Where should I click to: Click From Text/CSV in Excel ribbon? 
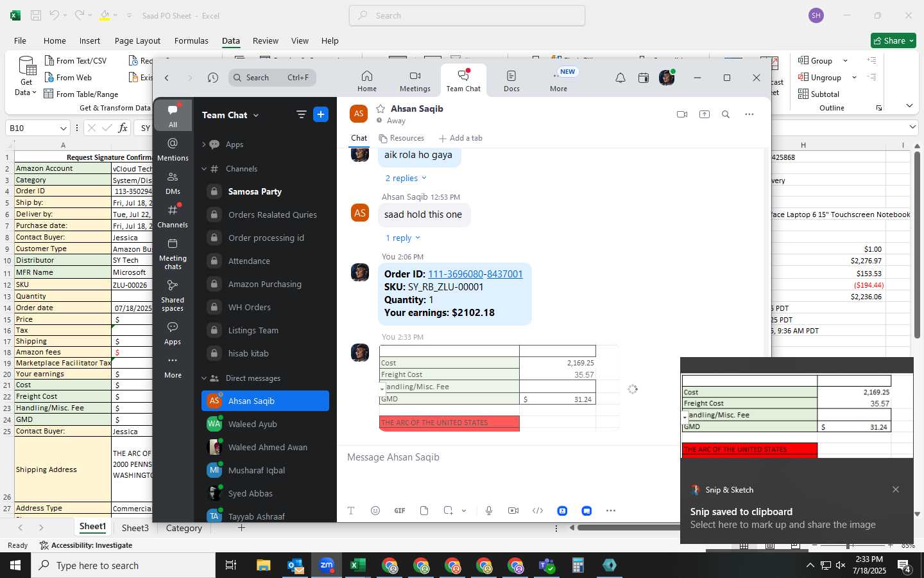[x=75, y=60]
